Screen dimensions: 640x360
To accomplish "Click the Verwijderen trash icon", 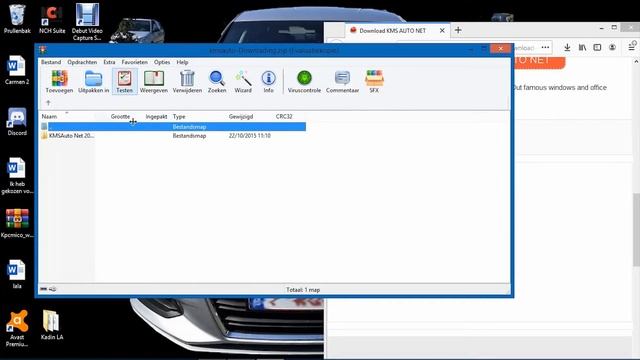I will [x=187, y=81].
